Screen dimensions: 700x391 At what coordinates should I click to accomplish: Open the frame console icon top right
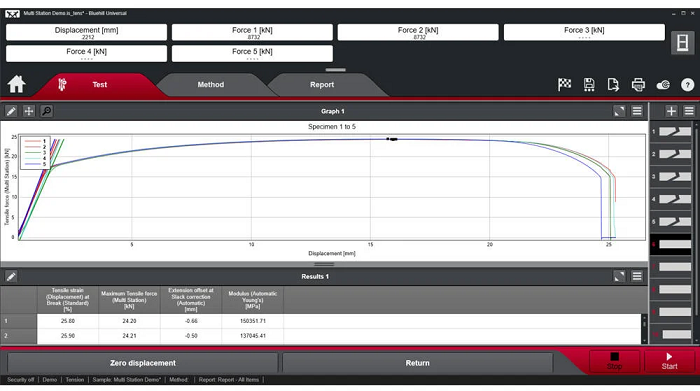click(682, 43)
